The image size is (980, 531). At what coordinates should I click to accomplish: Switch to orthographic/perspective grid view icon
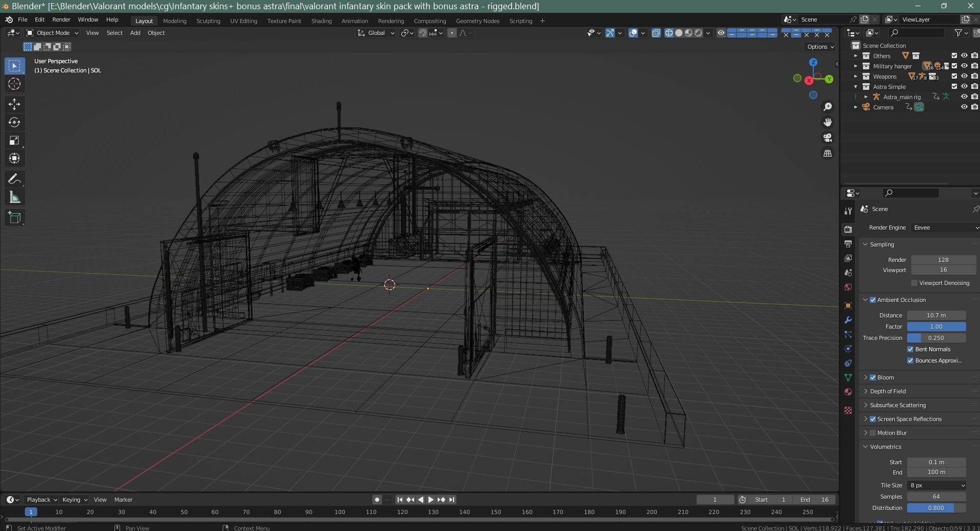click(x=828, y=154)
